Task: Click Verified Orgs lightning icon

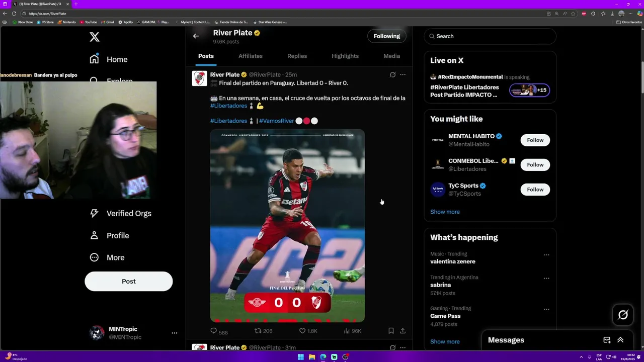Action: 94,213
